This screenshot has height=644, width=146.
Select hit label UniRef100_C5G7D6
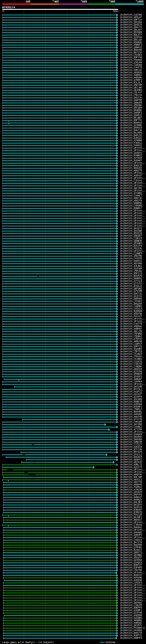tap(131, 570)
